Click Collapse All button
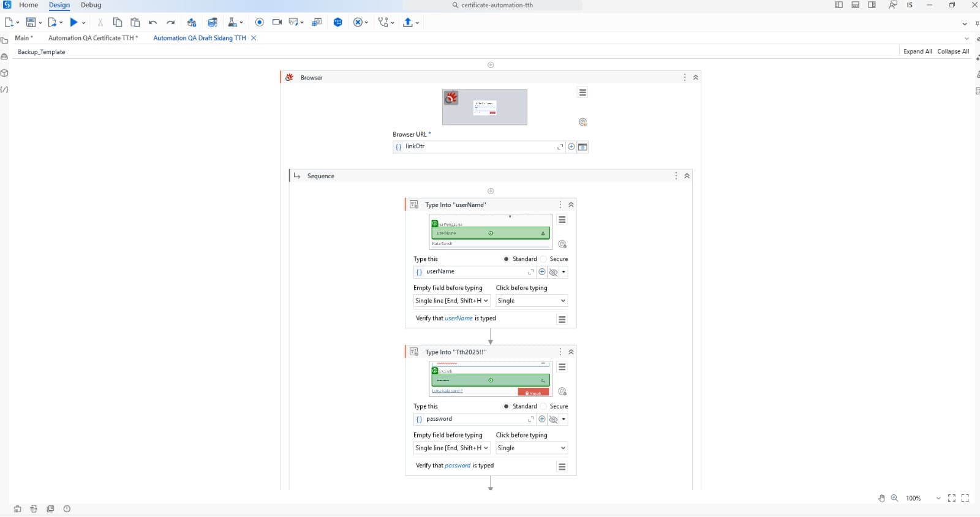 tap(953, 51)
